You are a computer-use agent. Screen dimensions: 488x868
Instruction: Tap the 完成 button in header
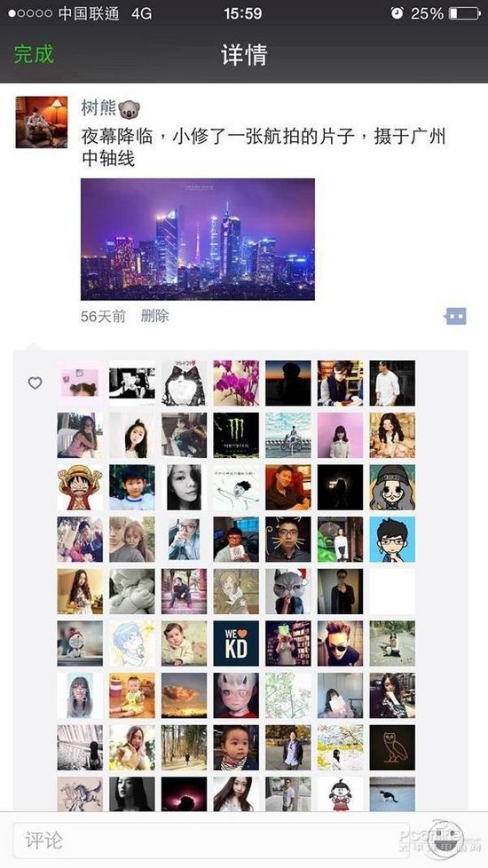[x=34, y=54]
